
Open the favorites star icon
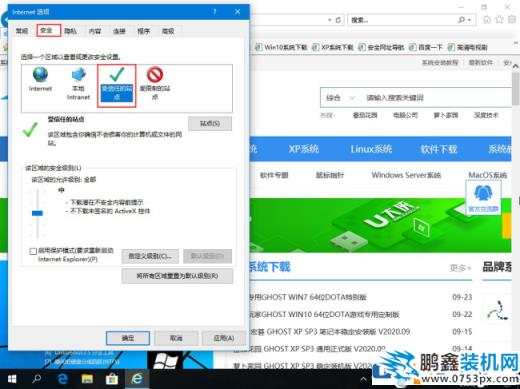point(499,20)
